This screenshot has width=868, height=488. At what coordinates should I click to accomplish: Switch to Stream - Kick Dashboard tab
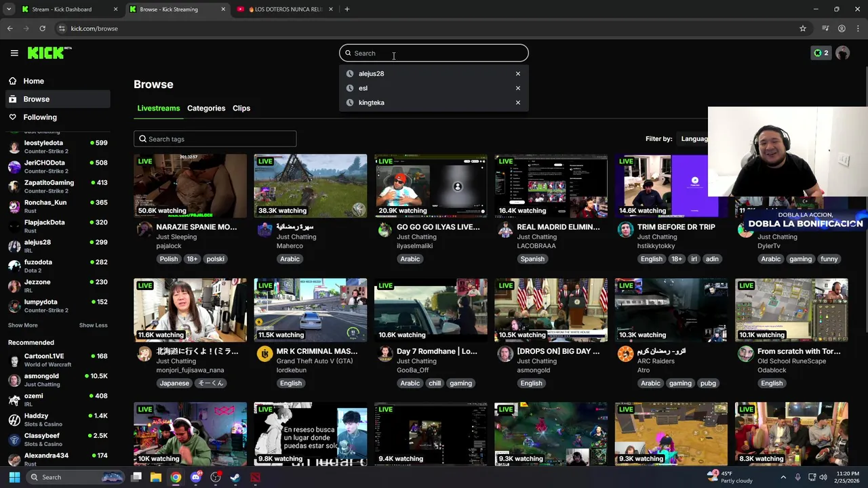pyautogui.click(x=68, y=9)
